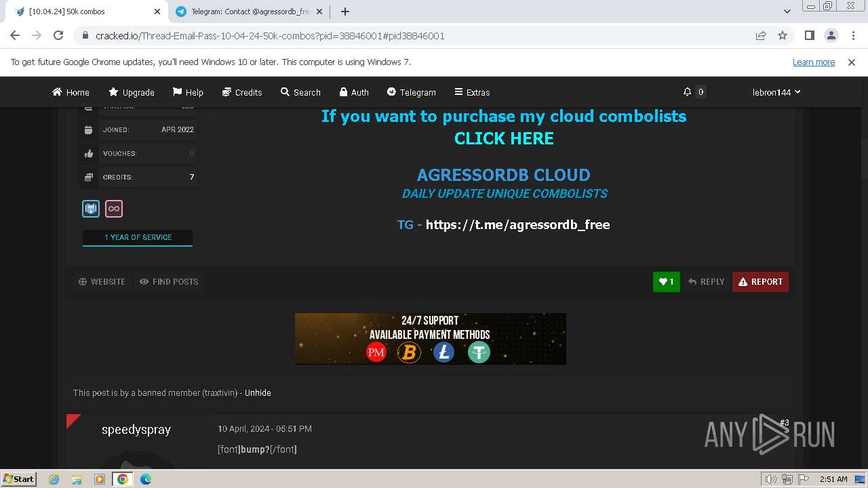Open Chrome three-dot menu

tap(852, 36)
